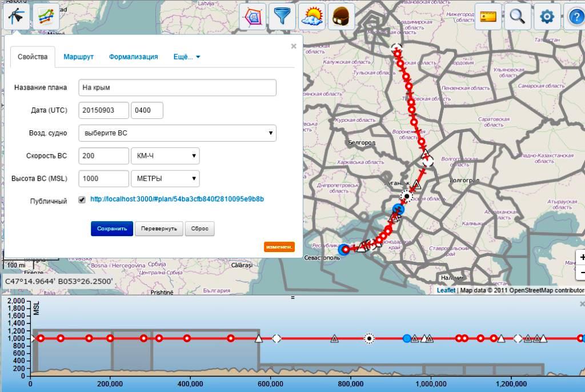The image size is (585, 392).
Task: Open the weather sun-and-cloud icon
Action: [313, 17]
